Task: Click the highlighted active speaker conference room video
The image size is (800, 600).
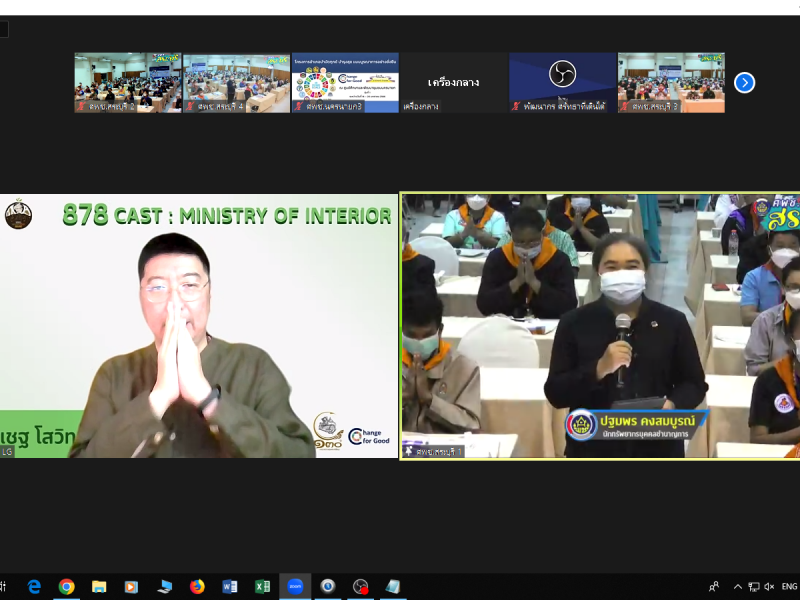Action: tap(600, 326)
